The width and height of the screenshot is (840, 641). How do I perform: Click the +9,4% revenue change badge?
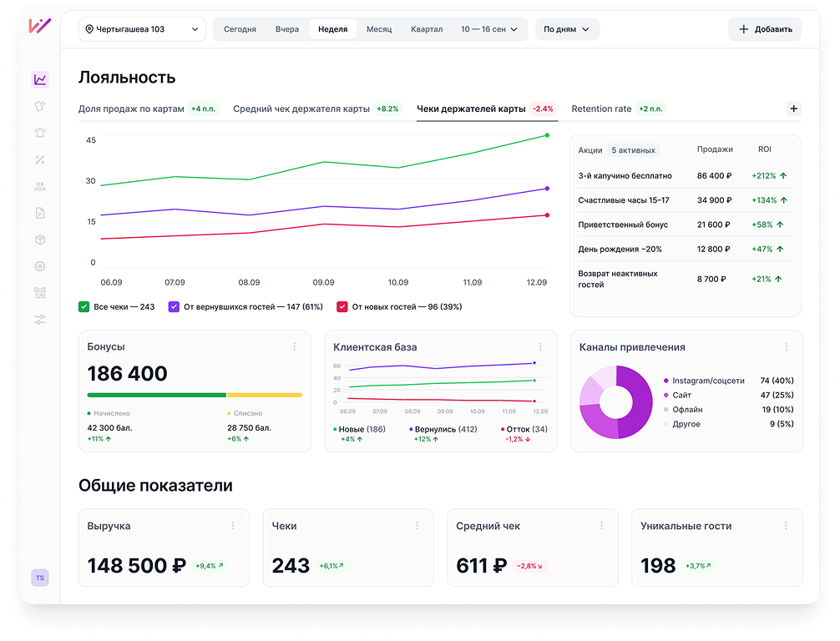[209, 566]
